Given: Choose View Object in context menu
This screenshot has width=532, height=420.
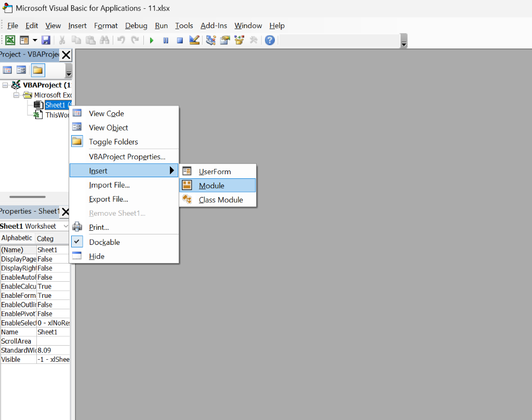Looking at the screenshot, I should coord(124,128).
